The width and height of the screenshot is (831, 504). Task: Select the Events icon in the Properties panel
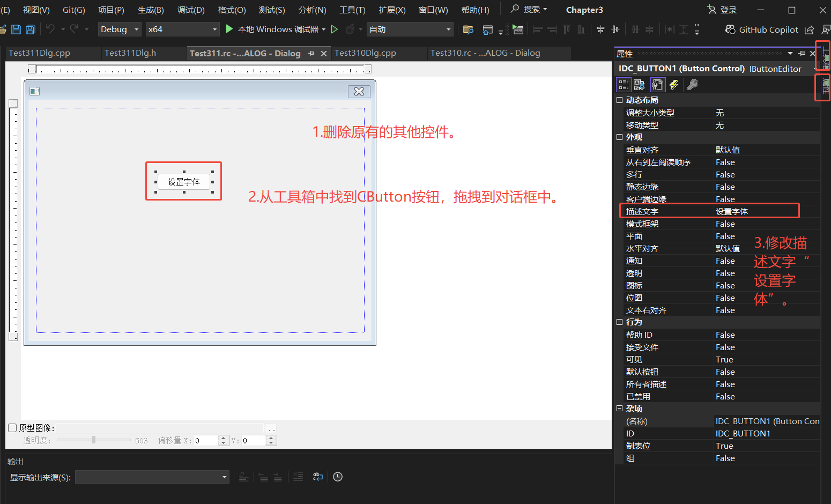pyautogui.click(x=674, y=84)
